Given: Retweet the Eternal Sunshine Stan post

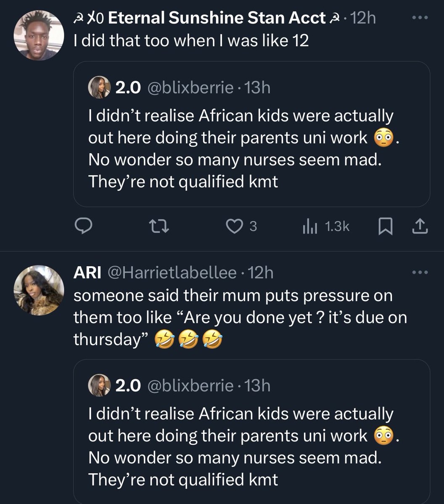Looking at the screenshot, I should pos(160,227).
